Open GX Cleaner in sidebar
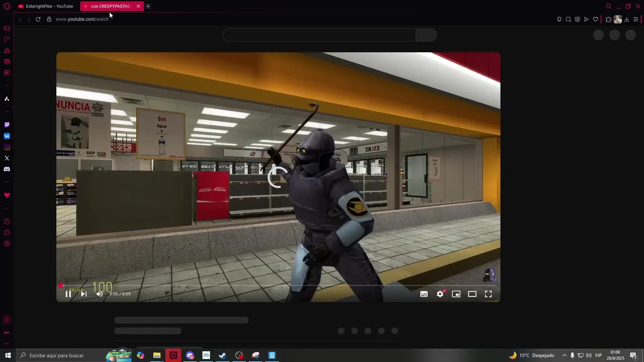 click(x=7, y=51)
